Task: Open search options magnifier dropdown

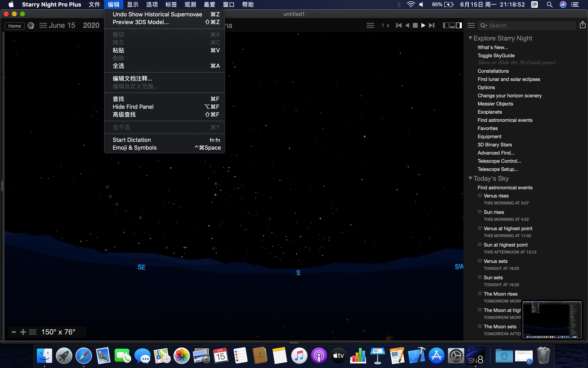Action: click(484, 26)
